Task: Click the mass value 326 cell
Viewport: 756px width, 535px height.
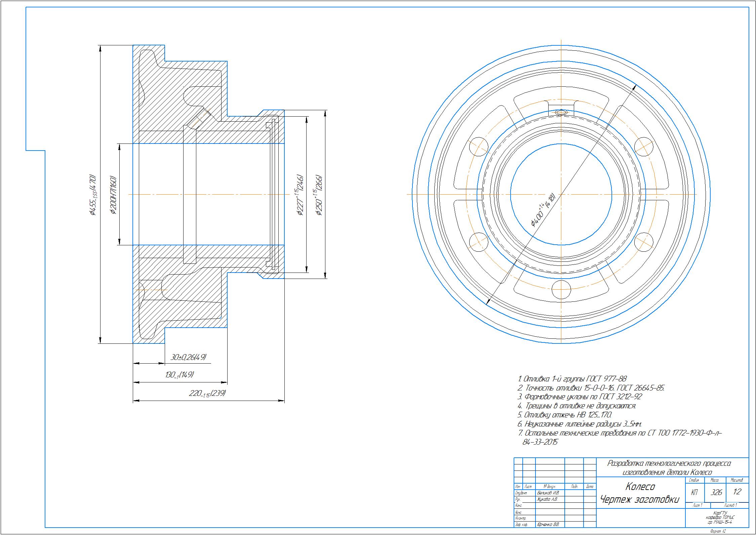Action: [x=716, y=492]
